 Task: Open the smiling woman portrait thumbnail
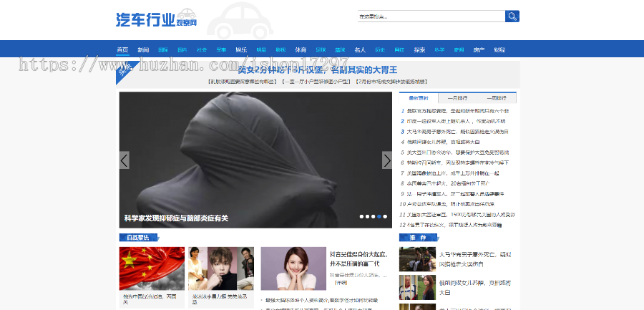[293, 268]
